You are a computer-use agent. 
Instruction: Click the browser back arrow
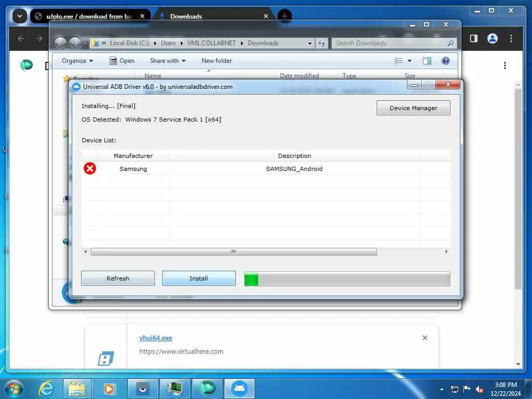pos(21,38)
